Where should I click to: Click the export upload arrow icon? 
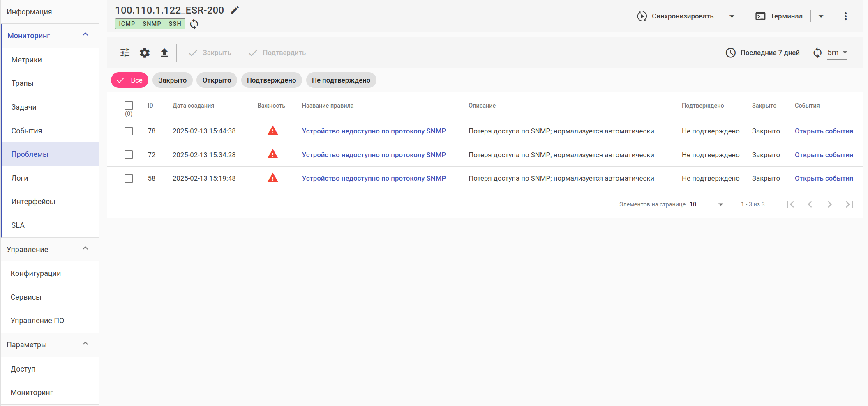pos(164,53)
